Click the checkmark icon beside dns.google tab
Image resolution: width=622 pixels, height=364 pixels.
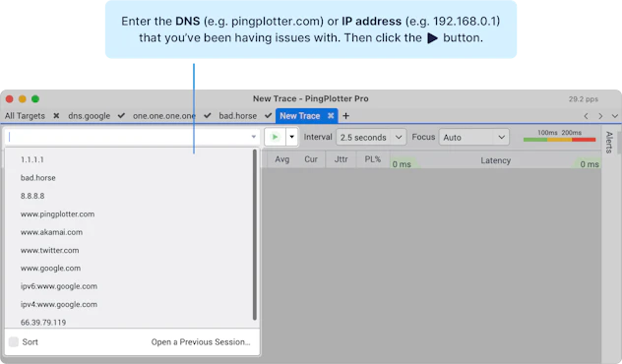[121, 116]
